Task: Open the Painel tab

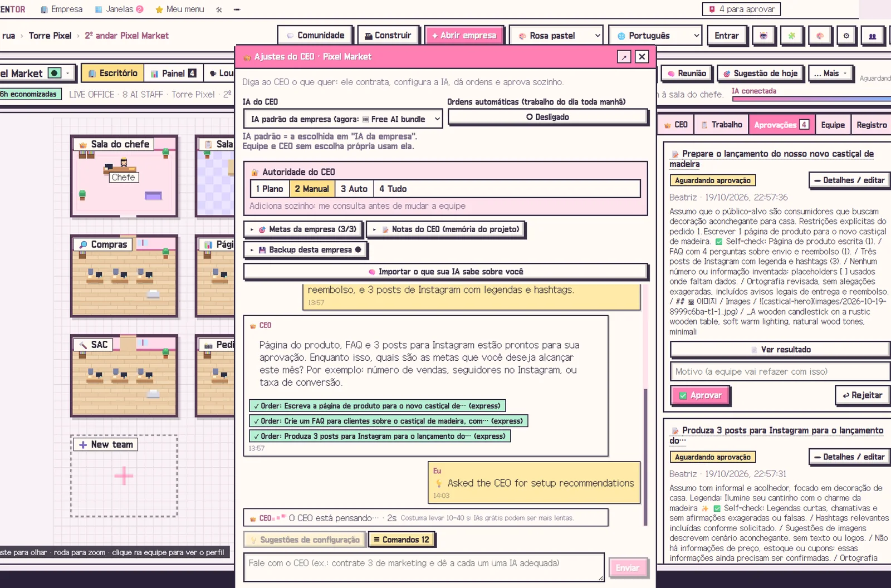Action: point(173,73)
